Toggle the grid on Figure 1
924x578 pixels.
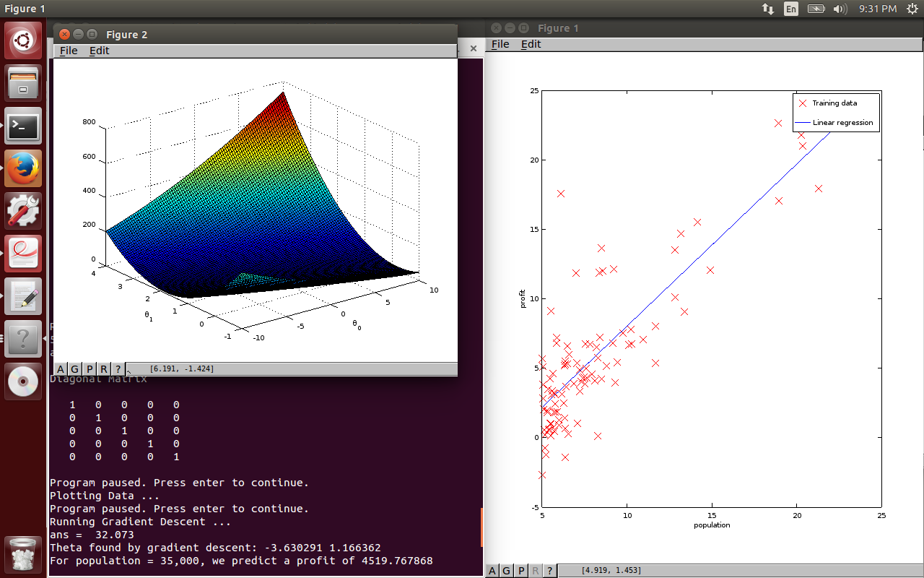tap(506, 571)
